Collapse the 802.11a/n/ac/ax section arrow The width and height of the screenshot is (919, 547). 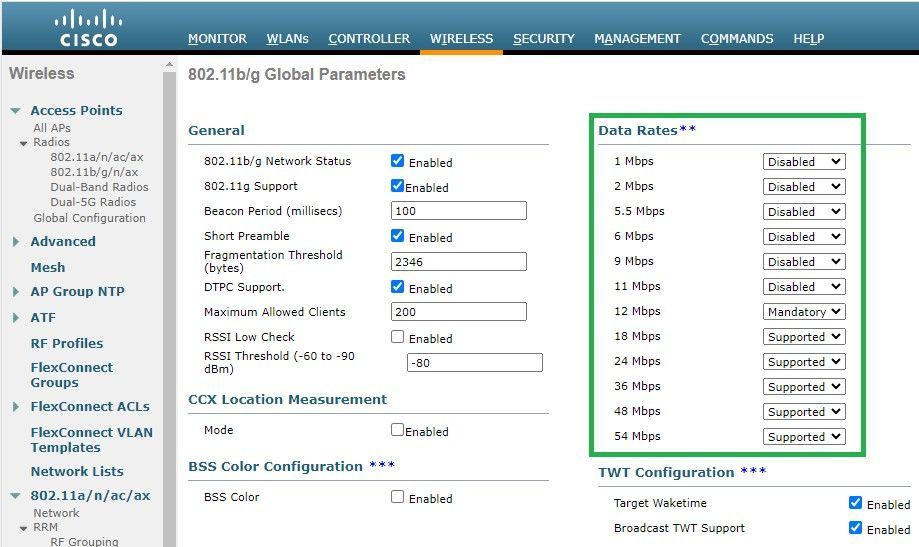(x=16, y=496)
